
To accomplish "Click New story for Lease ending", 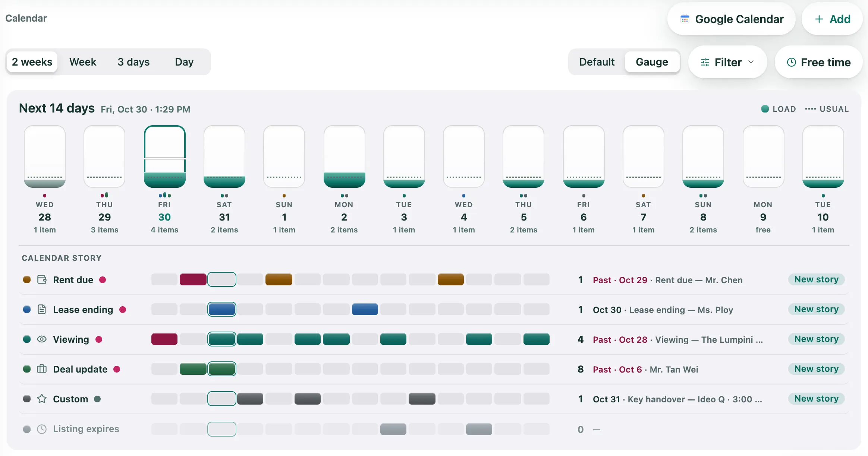I will coord(816,309).
